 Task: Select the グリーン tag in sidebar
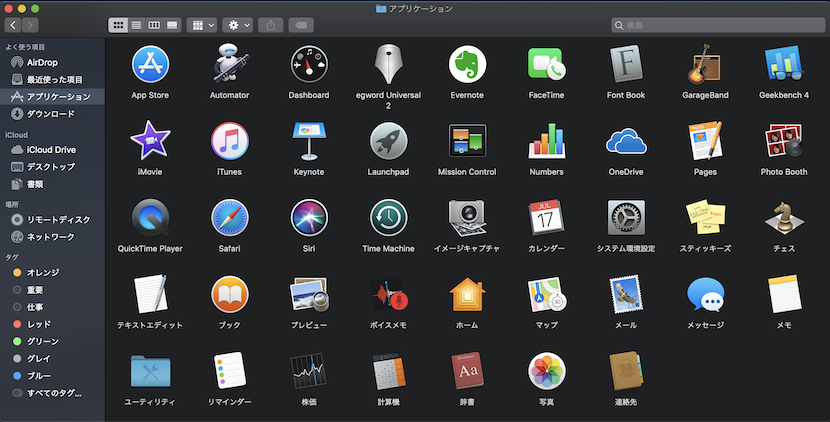(x=52, y=342)
